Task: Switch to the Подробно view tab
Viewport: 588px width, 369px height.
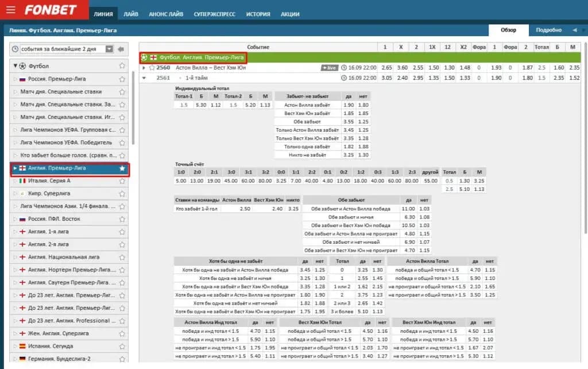Action: tap(548, 30)
